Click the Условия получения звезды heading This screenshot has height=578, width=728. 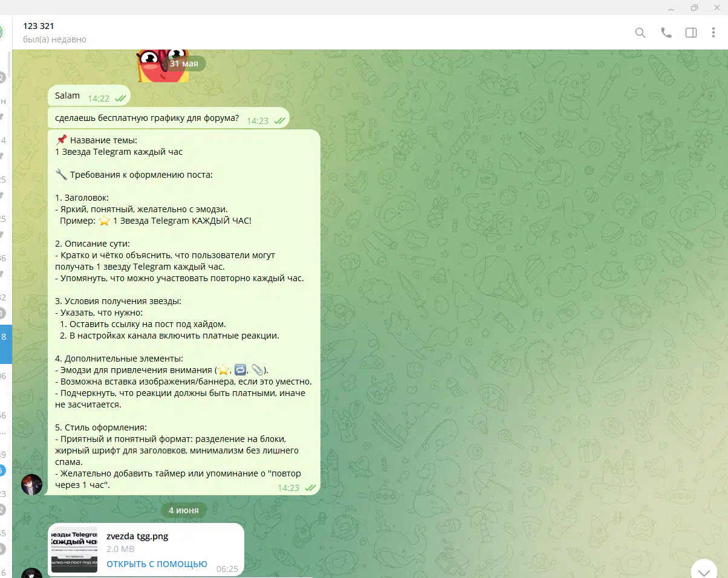pos(118,301)
